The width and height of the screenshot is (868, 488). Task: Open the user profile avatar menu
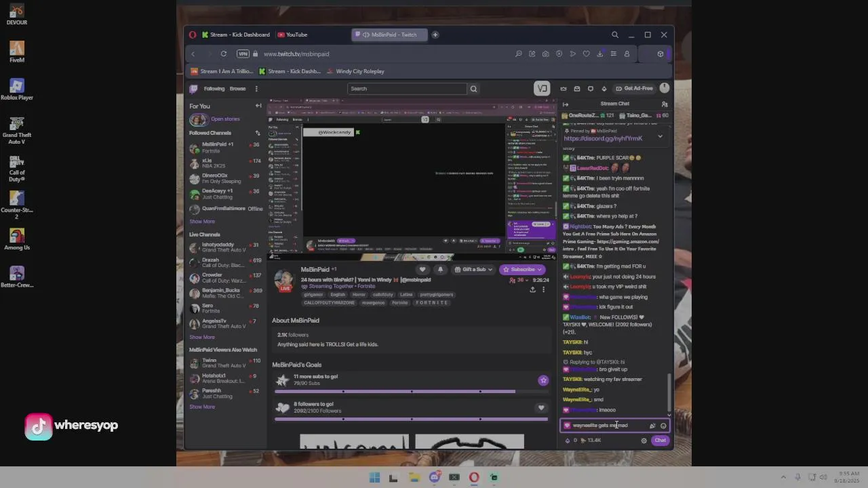(x=665, y=88)
